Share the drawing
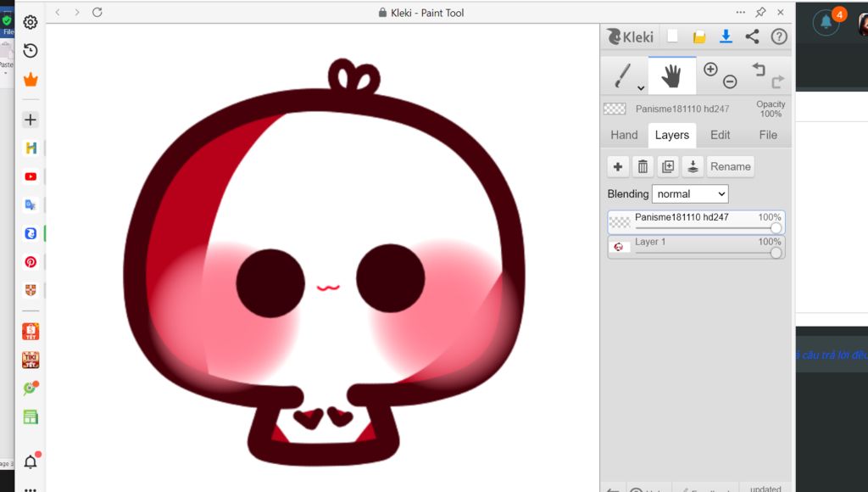This screenshot has width=868, height=492. pos(753,36)
